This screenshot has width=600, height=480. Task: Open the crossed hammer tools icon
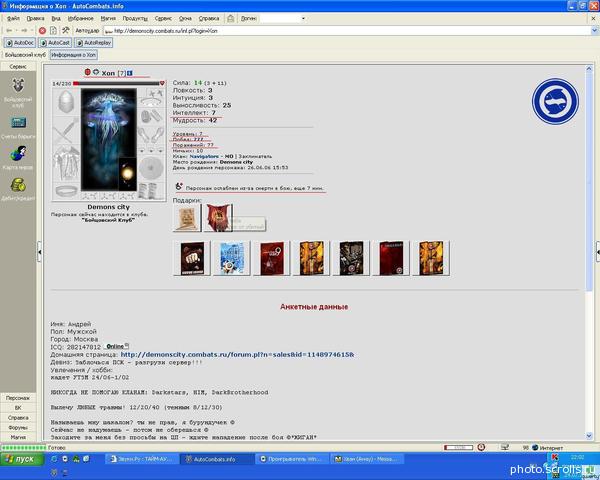pyautogui.click(x=66, y=30)
